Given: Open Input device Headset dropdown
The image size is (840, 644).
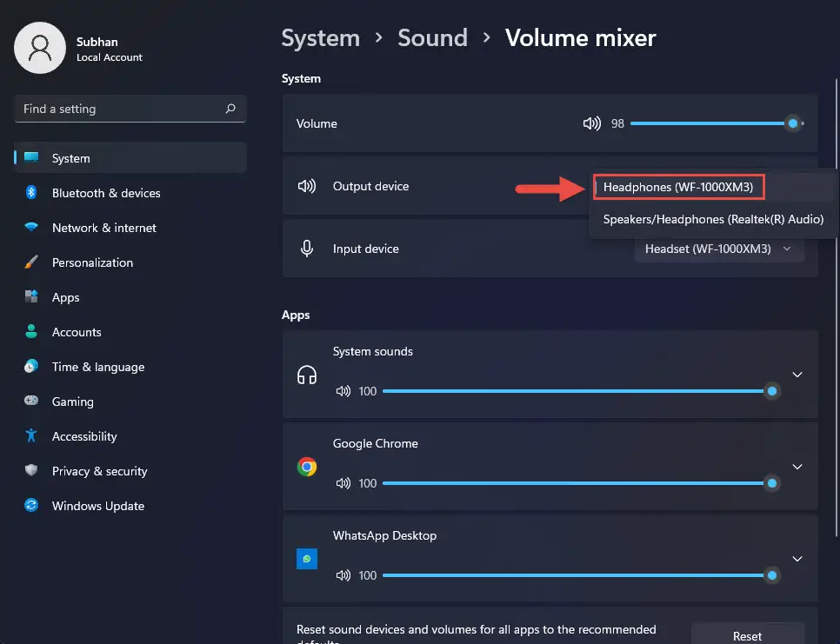Looking at the screenshot, I should tap(718, 249).
